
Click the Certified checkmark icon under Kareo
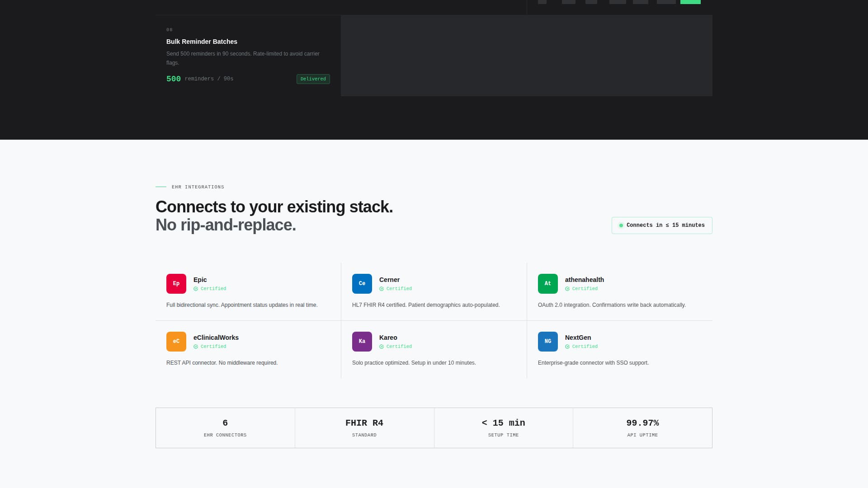tap(382, 347)
